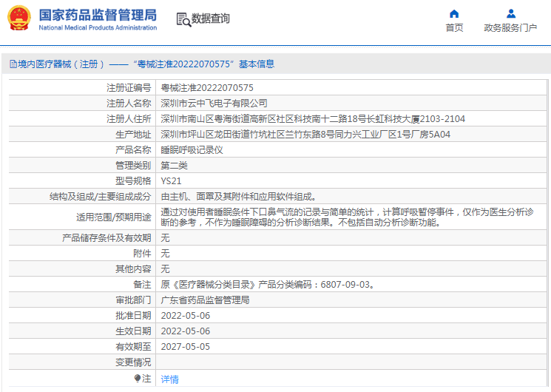
Task: Select the 无 value for 附件
Action: coord(165,254)
